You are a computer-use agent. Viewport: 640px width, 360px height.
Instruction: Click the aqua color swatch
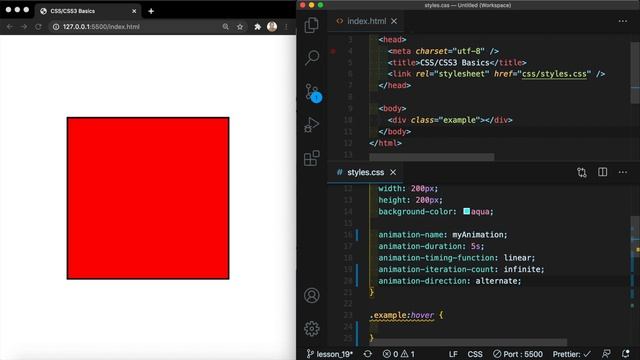point(467,211)
